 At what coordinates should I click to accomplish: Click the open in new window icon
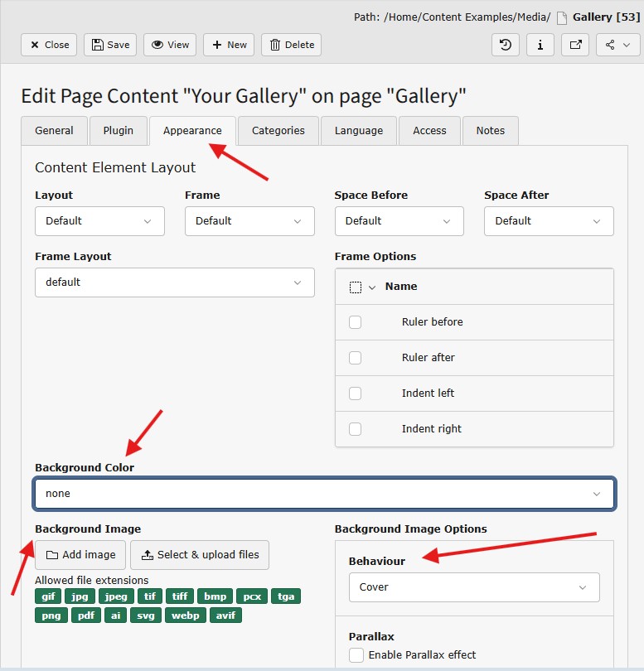(x=575, y=45)
